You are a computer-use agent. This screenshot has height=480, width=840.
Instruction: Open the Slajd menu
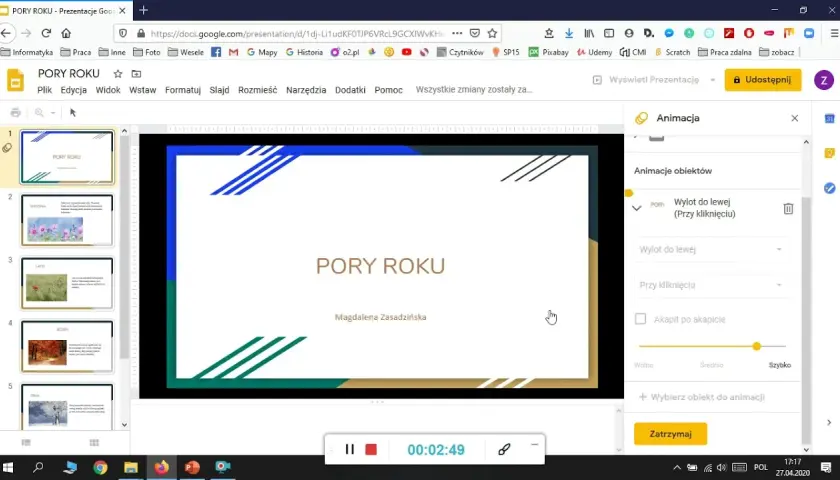(x=219, y=90)
